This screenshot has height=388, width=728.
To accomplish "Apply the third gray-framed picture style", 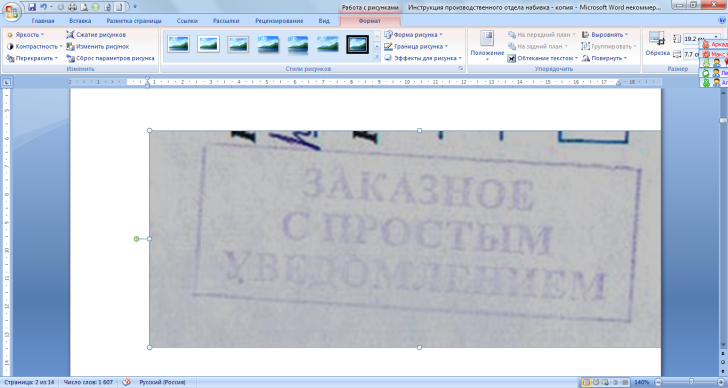I will 238,44.
